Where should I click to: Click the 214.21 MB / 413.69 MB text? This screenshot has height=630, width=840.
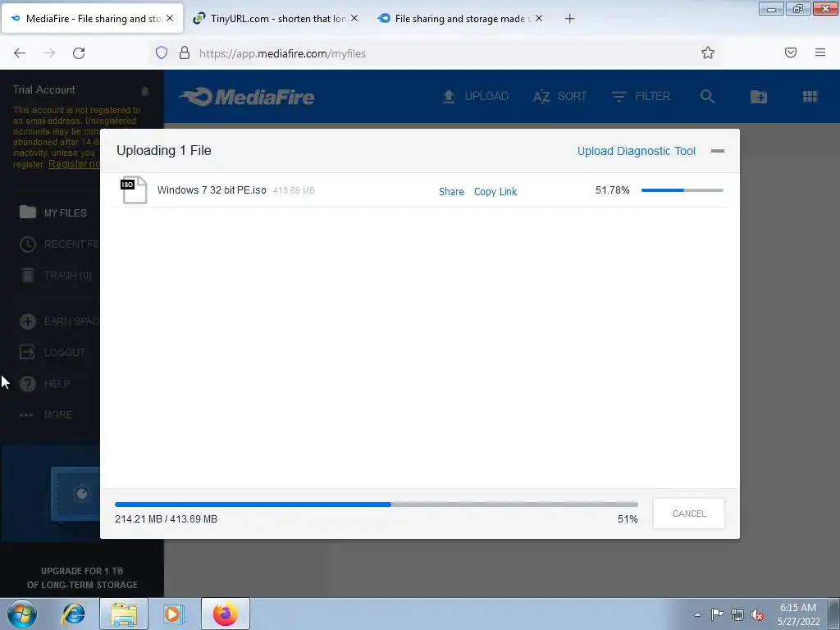(x=166, y=519)
